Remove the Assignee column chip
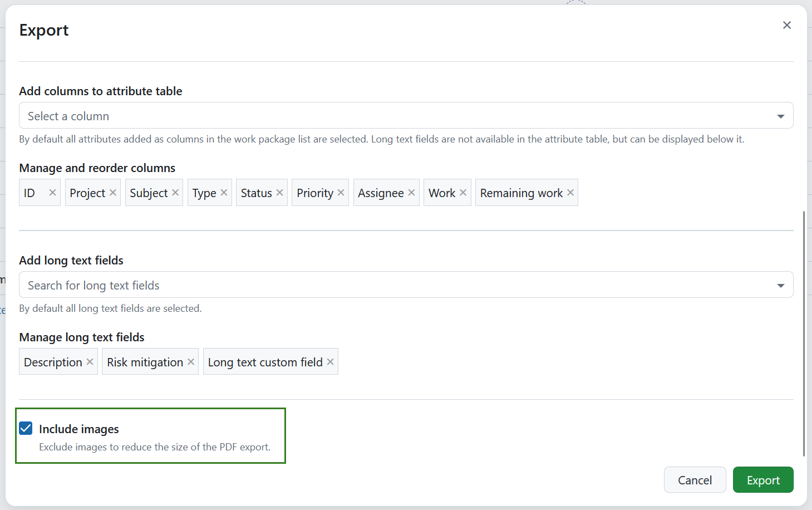Image resolution: width=812 pixels, height=510 pixels. (x=411, y=192)
